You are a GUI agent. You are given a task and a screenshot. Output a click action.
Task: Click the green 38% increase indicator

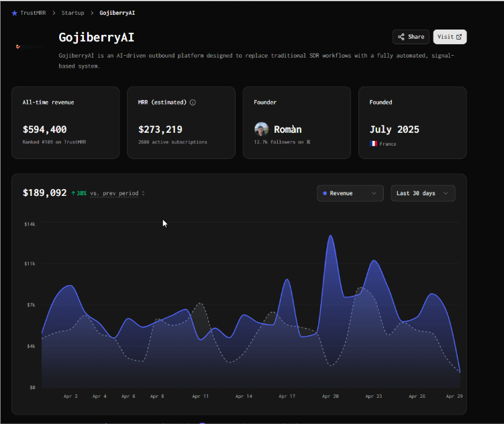(x=79, y=193)
